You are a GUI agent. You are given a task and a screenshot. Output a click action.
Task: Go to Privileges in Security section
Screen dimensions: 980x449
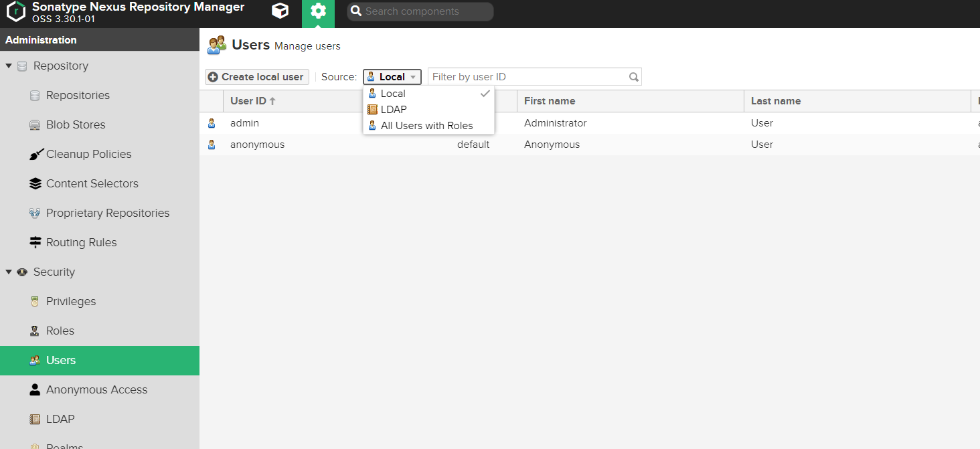tap(71, 301)
